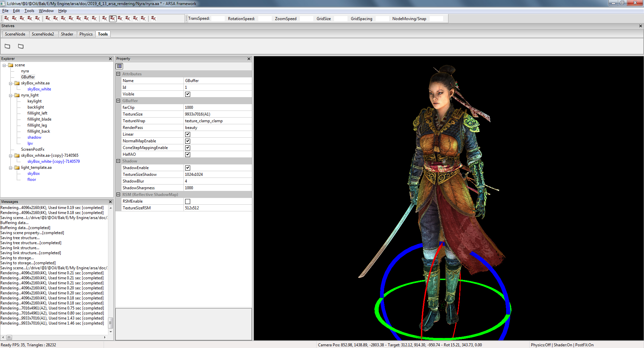Switch to the Physics shelf tab

(86, 34)
